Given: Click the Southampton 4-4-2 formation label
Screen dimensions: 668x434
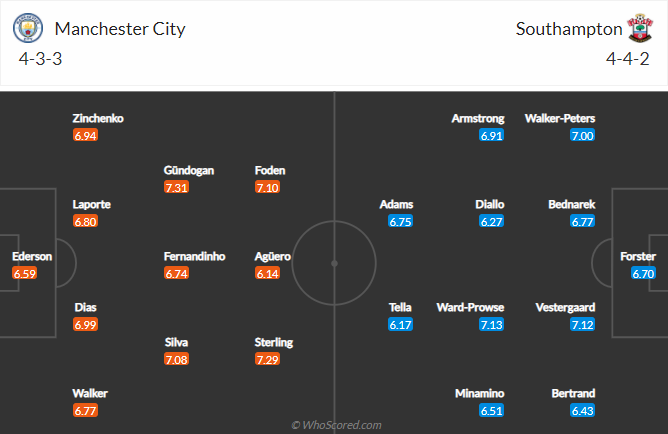Looking at the screenshot, I should coord(630,58).
